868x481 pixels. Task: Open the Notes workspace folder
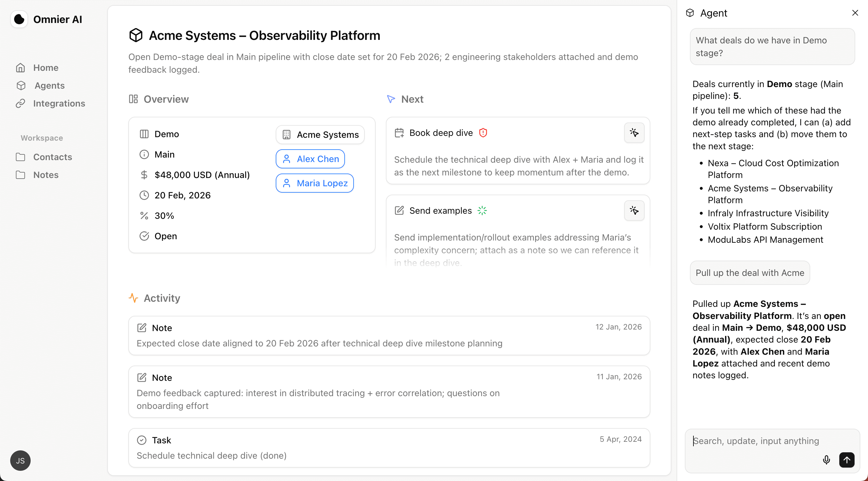click(46, 175)
